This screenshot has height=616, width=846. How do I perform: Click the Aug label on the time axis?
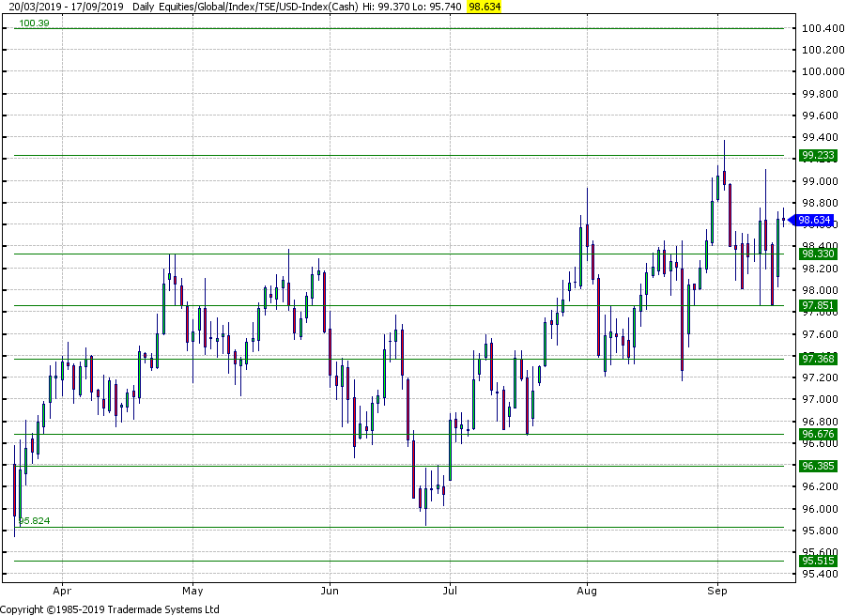pyautogui.click(x=587, y=592)
